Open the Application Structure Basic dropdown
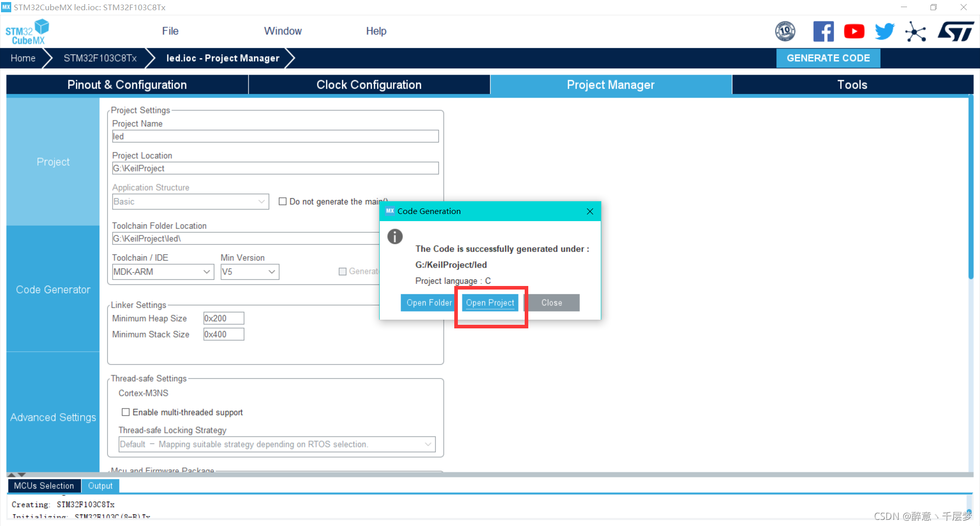Viewport: 980px width, 526px height. click(x=190, y=202)
